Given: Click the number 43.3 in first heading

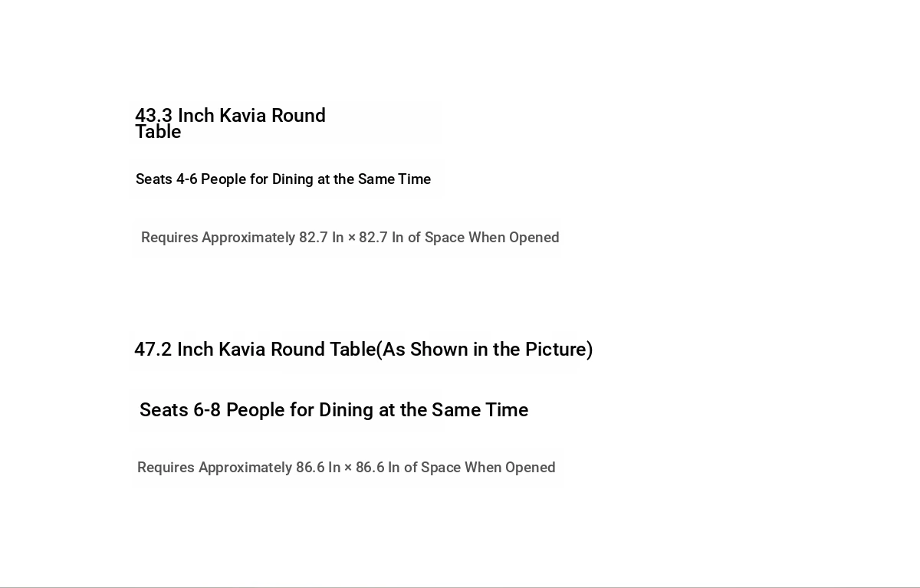Looking at the screenshot, I should tap(153, 116).
